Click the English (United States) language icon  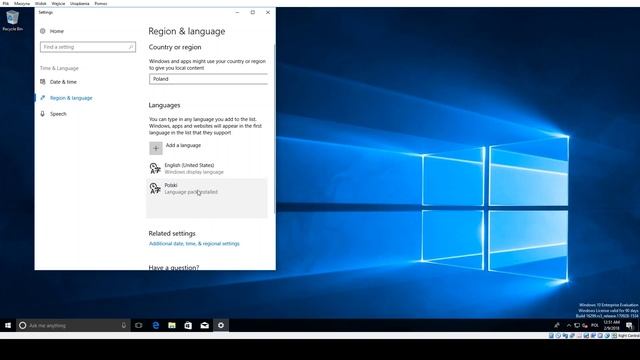[155, 168]
